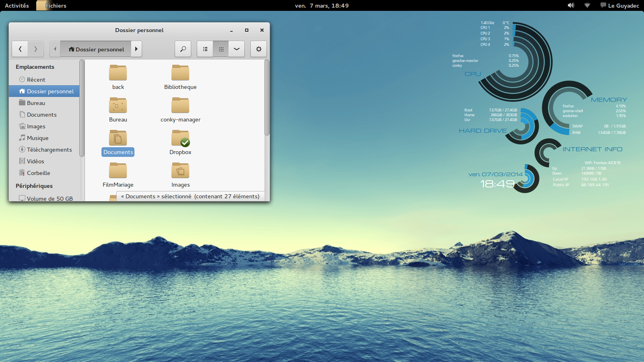The width and height of the screenshot is (644, 362).
Task: Select the conky-manager folder
Action: pos(180,106)
